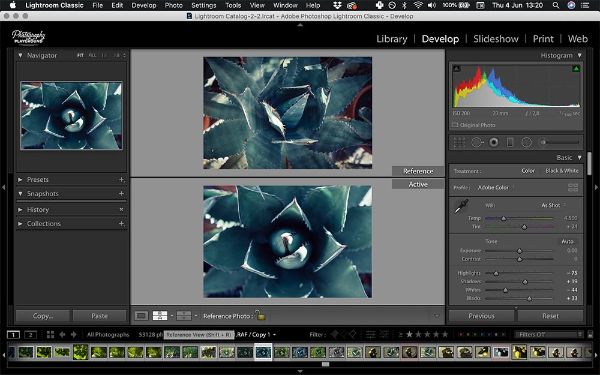600x375 pixels.
Task: Open the Settings menu
Action: (x=204, y=5)
